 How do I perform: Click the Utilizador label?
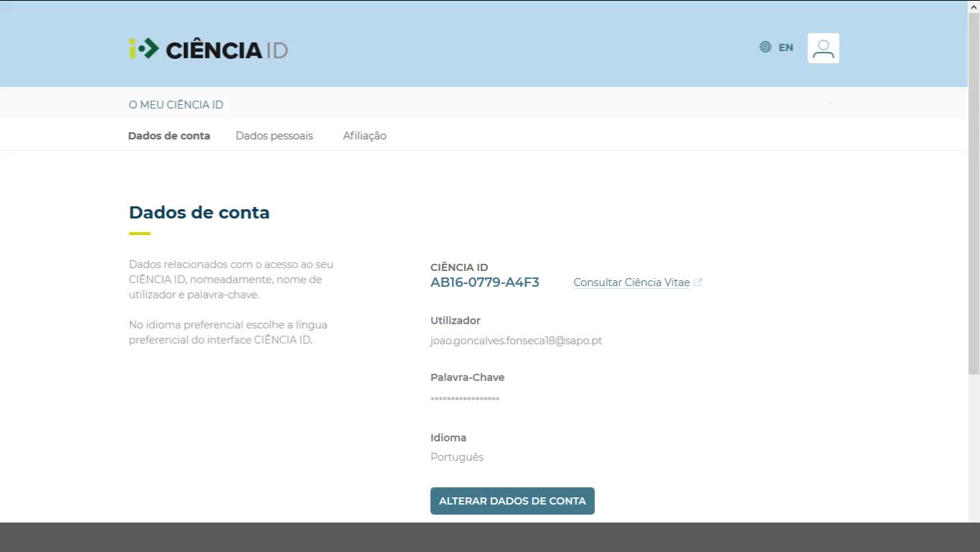pyautogui.click(x=456, y=321)
